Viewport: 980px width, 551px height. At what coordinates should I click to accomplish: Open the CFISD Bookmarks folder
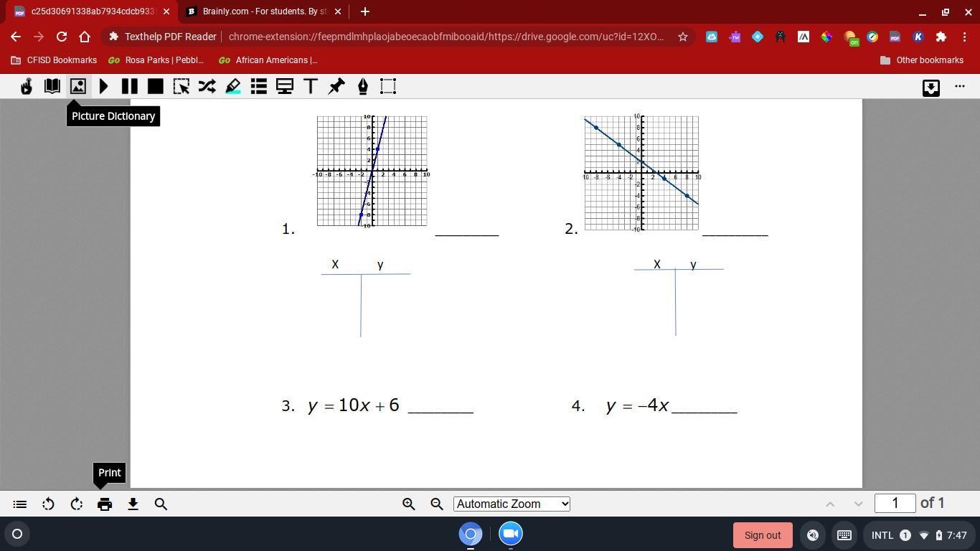click(54, 60)
